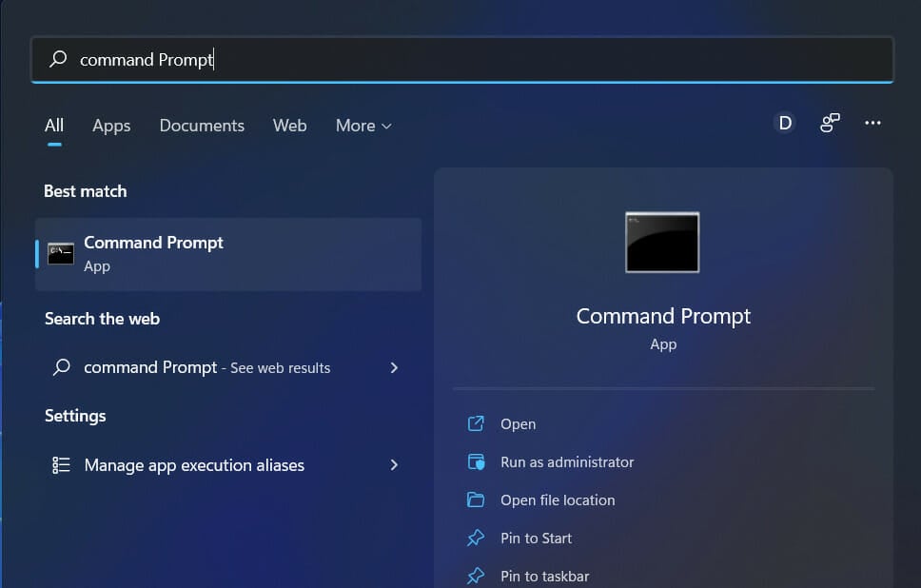Click 'Command Prompt' title in preview pane
This screenshot has height=588, width=921.
tap(663, 316)
